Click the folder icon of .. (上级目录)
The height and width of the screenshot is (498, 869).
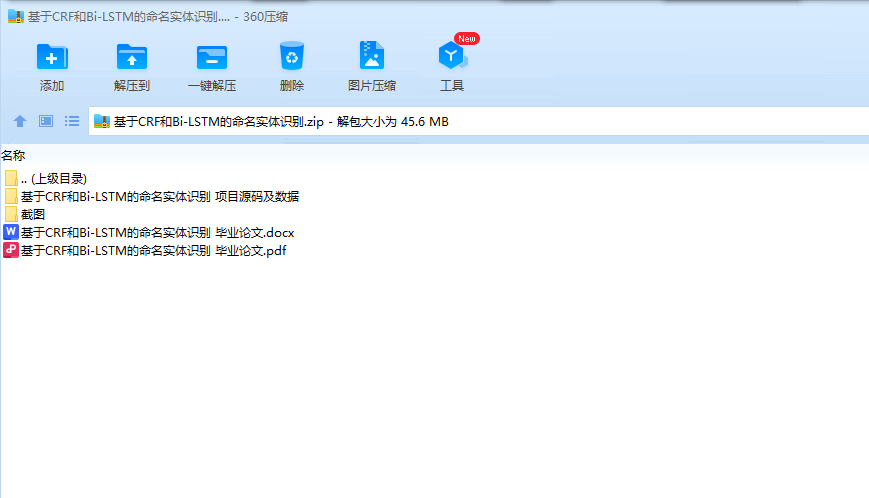point(11,178)
